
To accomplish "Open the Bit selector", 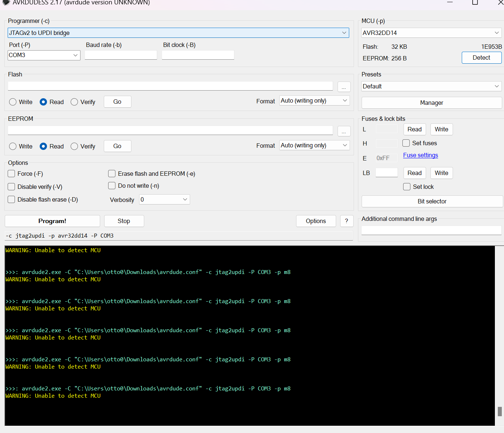I will click(x=432, y=201).
